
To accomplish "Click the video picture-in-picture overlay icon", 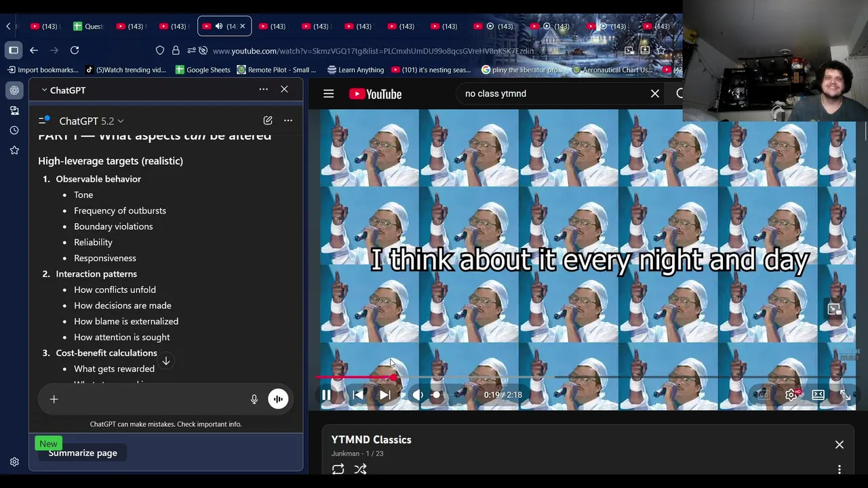I will pyautogui.click(x=834, y=309).
